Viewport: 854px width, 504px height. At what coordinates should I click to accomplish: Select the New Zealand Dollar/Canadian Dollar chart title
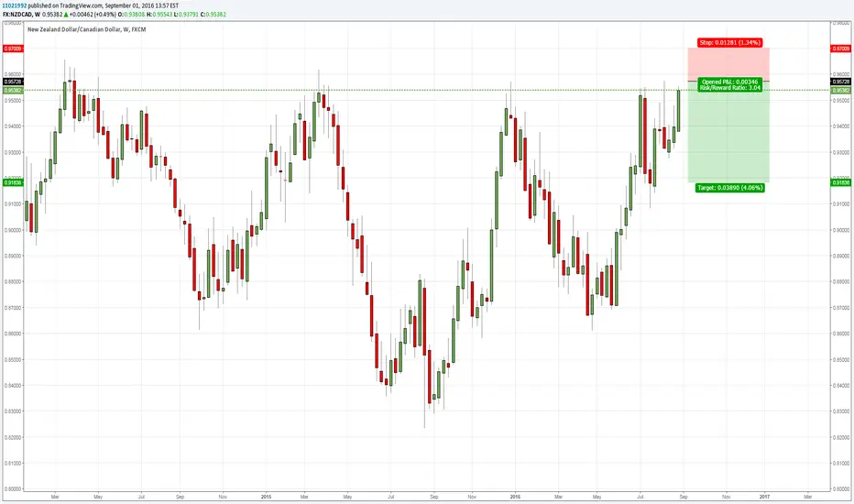point(87,29)
